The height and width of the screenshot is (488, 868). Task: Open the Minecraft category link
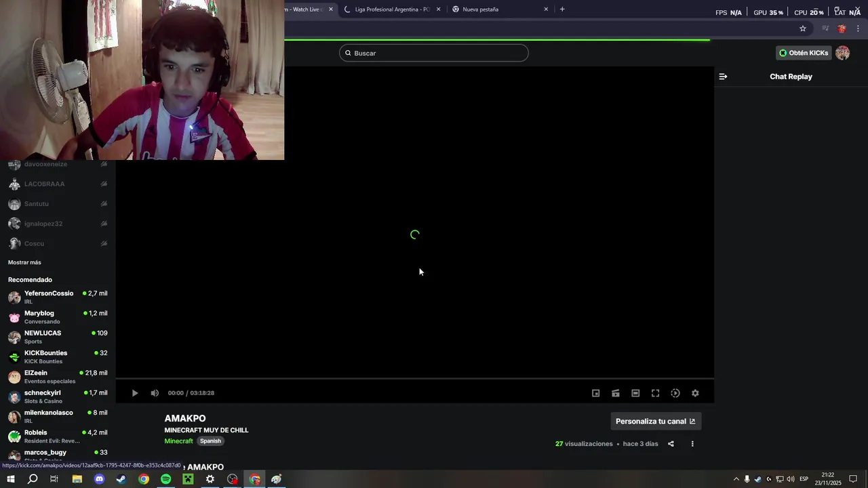click(179, 441)
